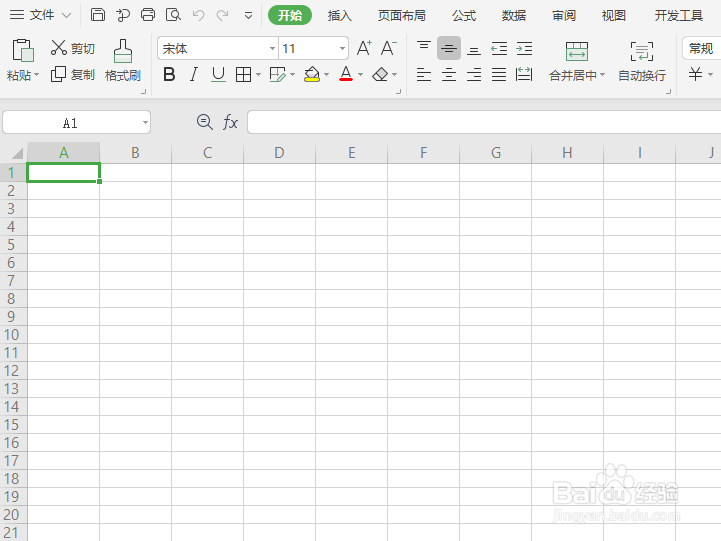Expand border style dropdown arrow
The width and height of the screenshot is (721, 541).
[x=258, y=74]
